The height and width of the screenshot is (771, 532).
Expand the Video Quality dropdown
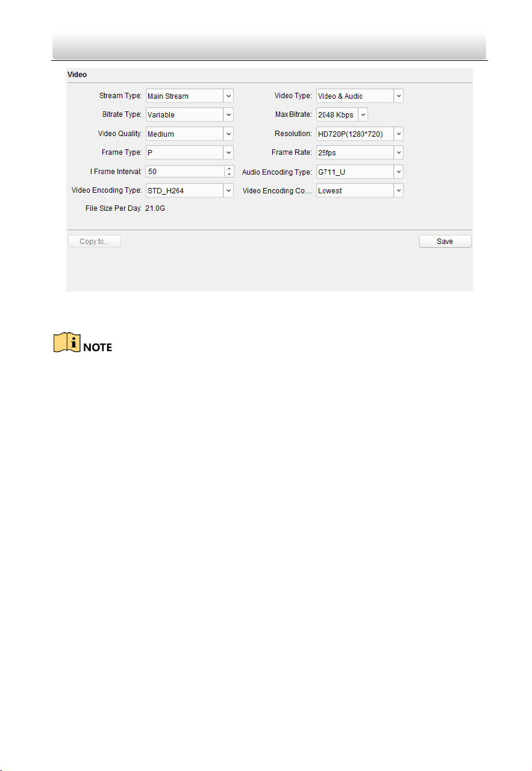[x=189, y=134]
